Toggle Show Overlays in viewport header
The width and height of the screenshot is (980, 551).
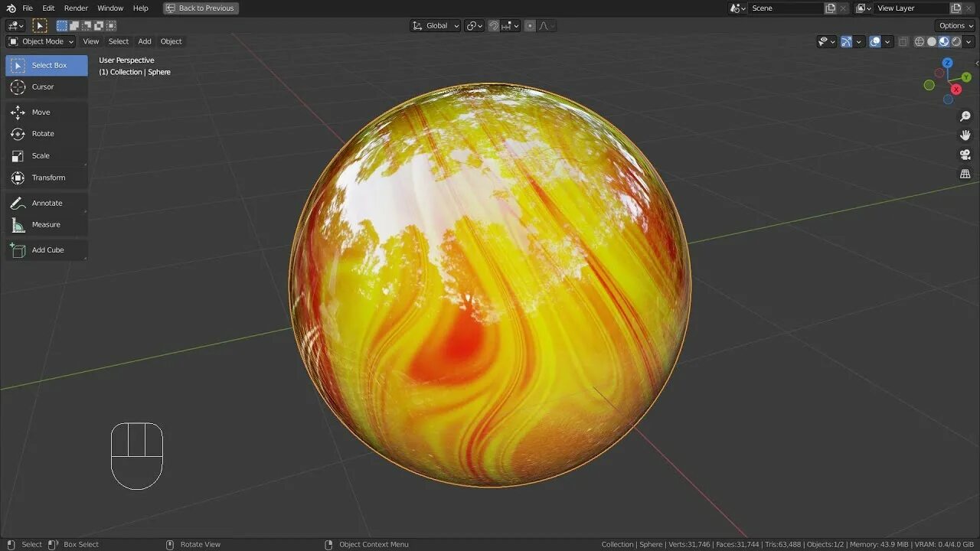(874, 41)
